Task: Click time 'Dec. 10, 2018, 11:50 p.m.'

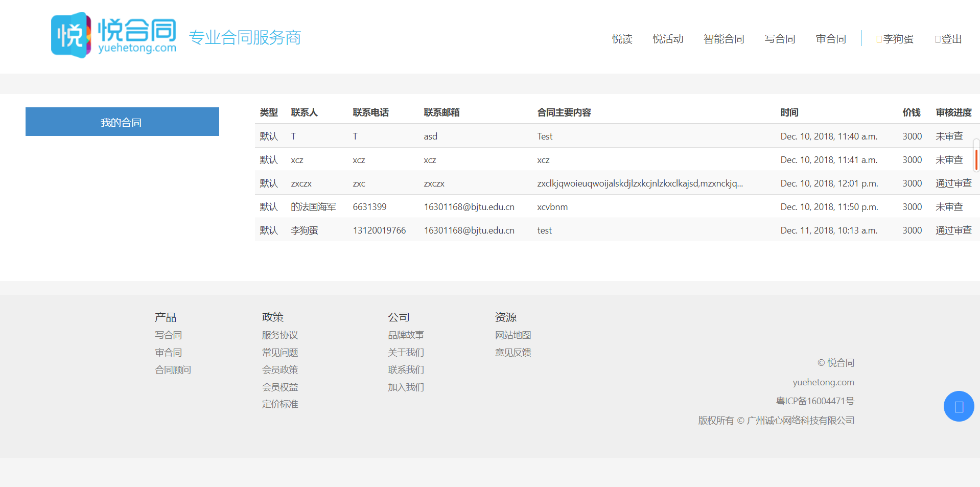Action: pyautogui.click(x=829, y=207)
